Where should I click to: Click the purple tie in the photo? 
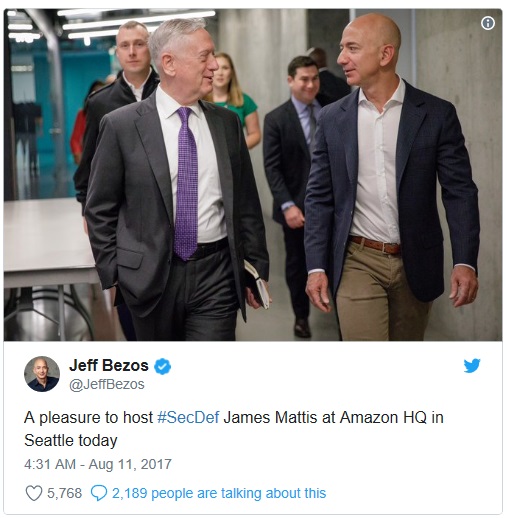[186, 183]
